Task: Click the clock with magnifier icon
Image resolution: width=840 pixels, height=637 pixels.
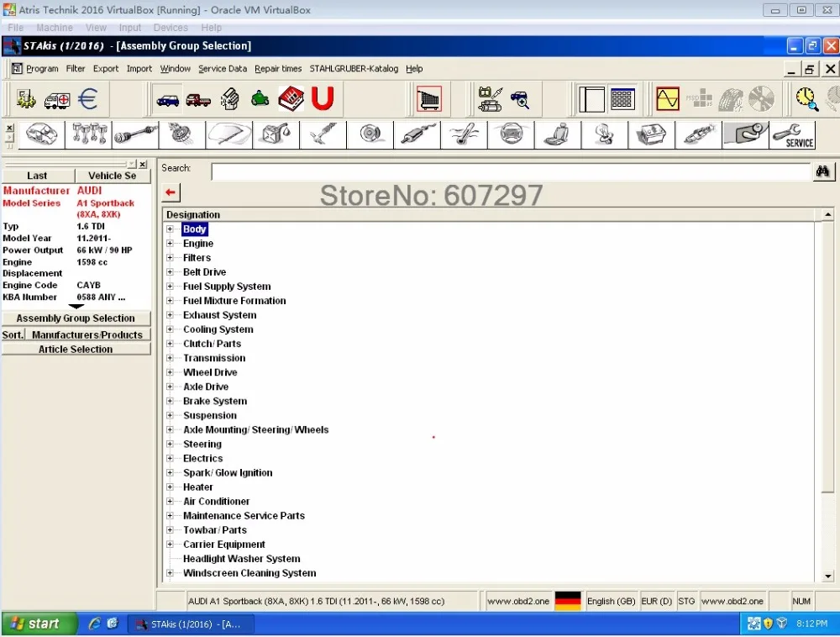Action: tap(806, 99)
